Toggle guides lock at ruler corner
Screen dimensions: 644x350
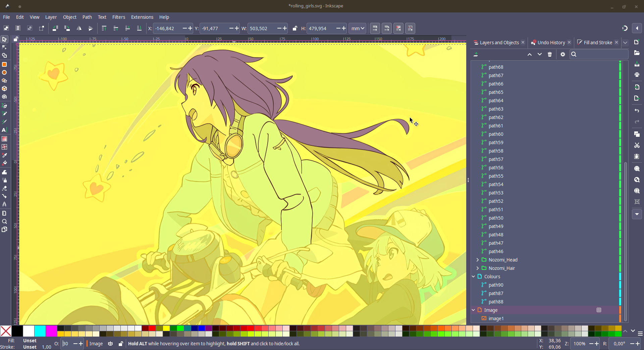tap(16, 39)
